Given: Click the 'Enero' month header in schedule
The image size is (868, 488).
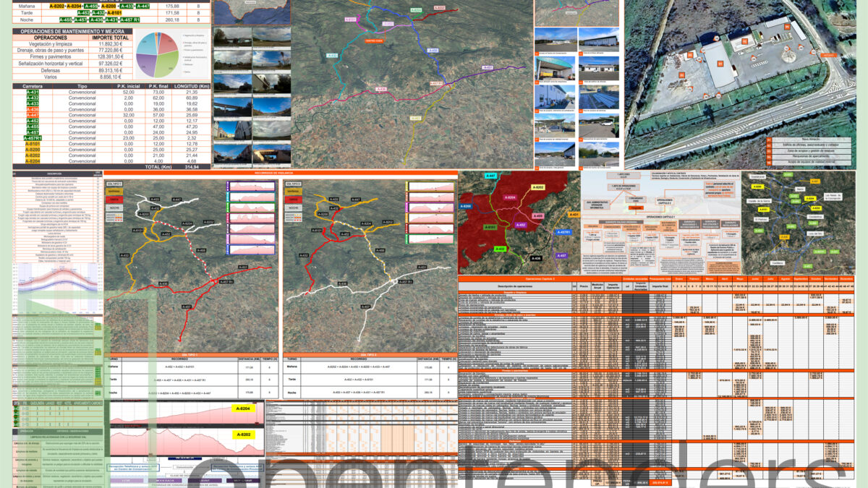Looking at the screenshot, I should pyautogui.click(x=679, y=278).
